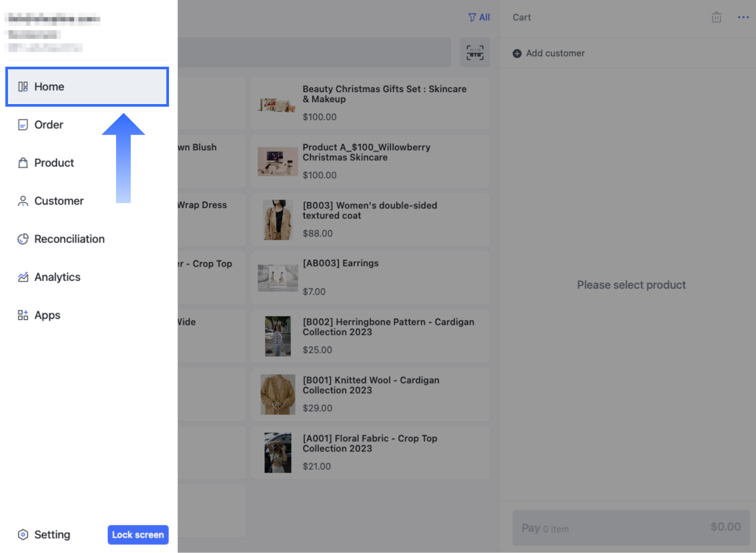The image size is (756, 553).
Task: Click the Beauty Christmas Gifts Set thumbnail
Action: (x=277, y=105)
